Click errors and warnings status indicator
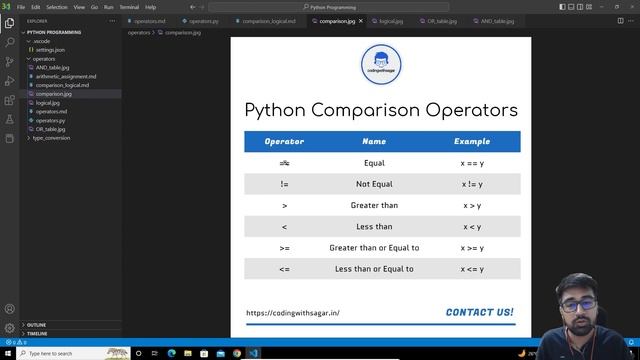This screenshot has width=640, height=360. 16,342
